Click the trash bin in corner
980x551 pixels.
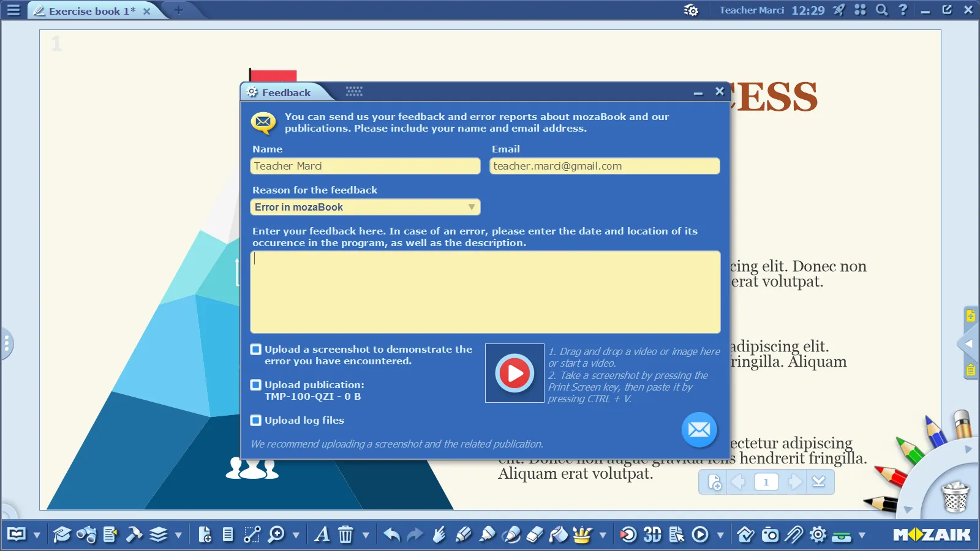954,497
